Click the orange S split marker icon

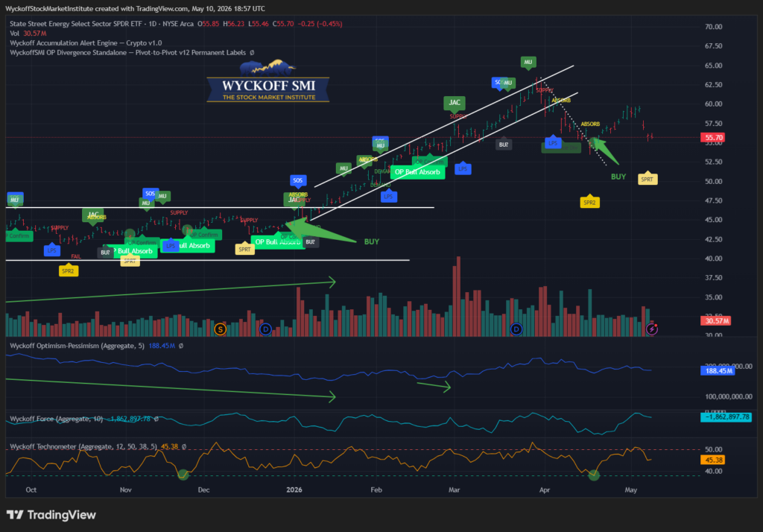(x=221, y=329)
